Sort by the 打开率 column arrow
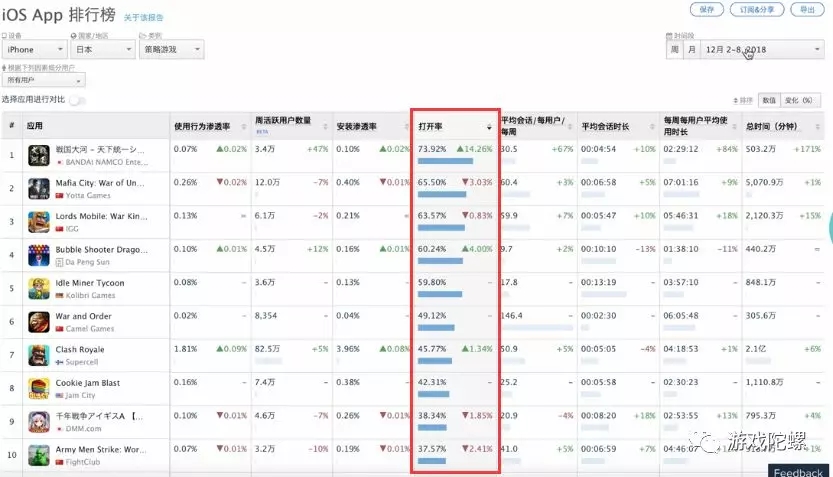 (x=489, y=127)
